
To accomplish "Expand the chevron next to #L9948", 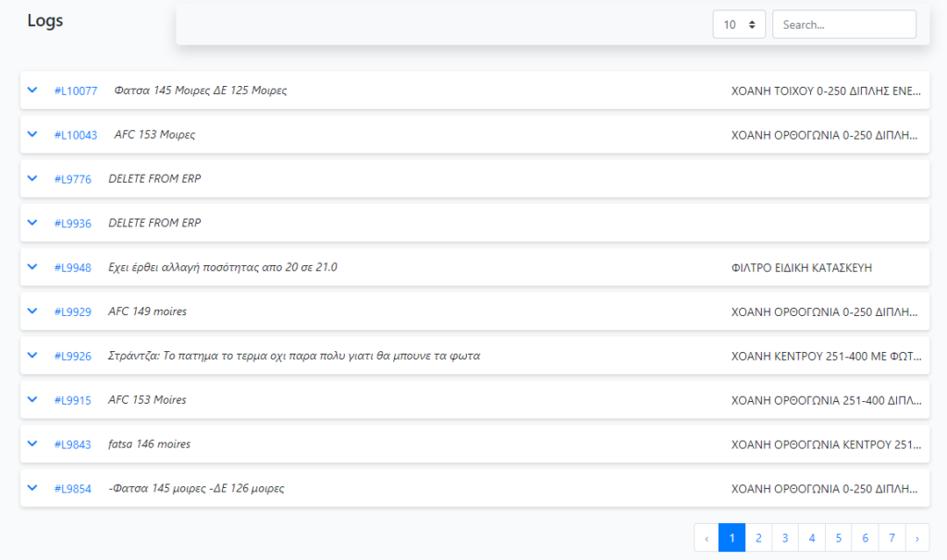I will (32, 267).
